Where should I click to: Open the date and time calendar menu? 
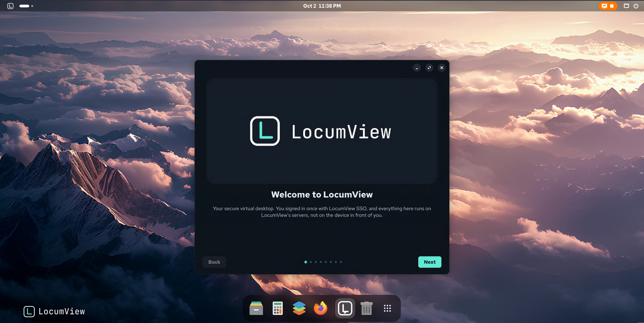[x=322, y=6]
